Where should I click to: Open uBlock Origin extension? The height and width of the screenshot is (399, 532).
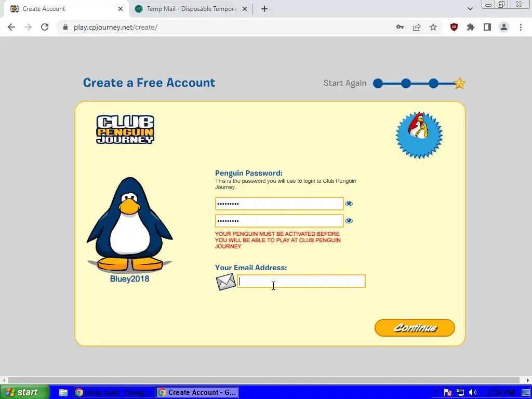454,27
